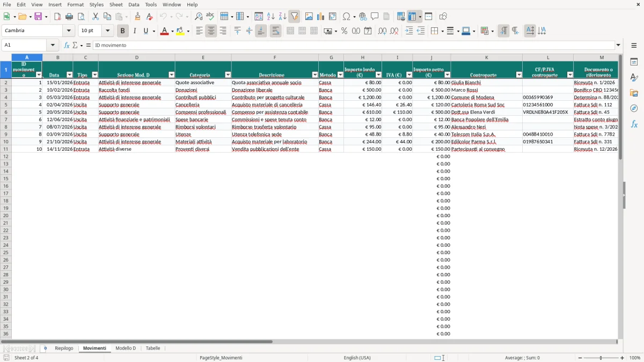Toggle Wrap Text
Viewport: 644px width, 362px height.
(275, 31)
